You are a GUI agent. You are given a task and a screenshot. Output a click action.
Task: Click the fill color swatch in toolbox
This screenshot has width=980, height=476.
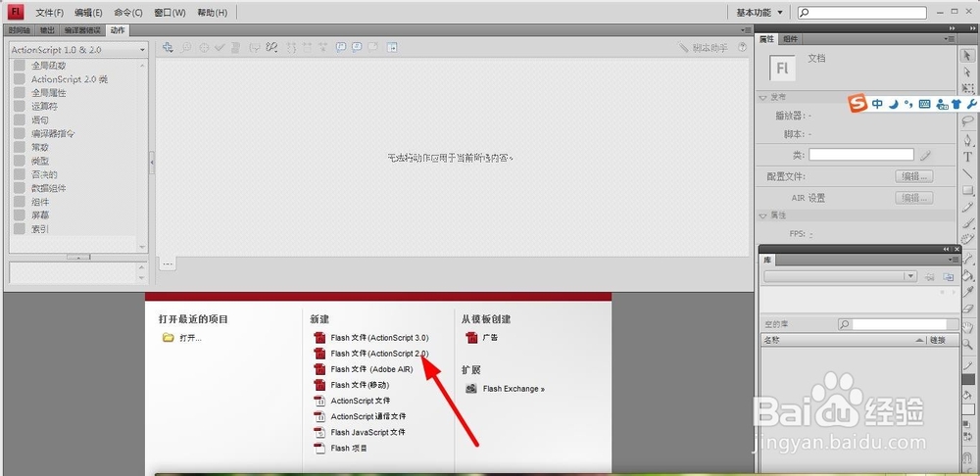click(x=968, y=409)
